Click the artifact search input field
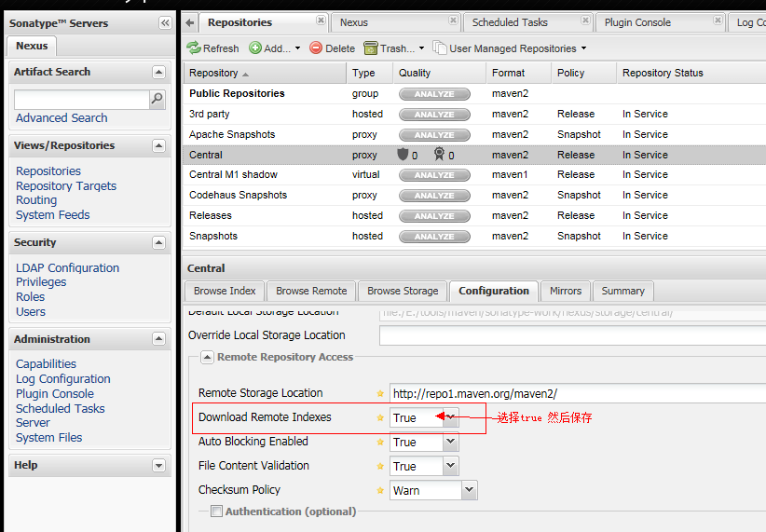This screenshot has width=766, height=532. [x=82, y=100]
